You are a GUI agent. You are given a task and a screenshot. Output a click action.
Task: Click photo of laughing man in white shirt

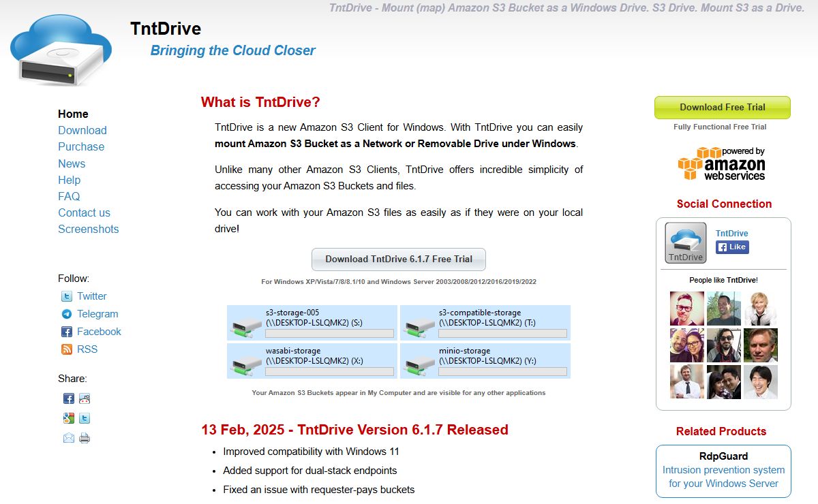tap(761, 381)
